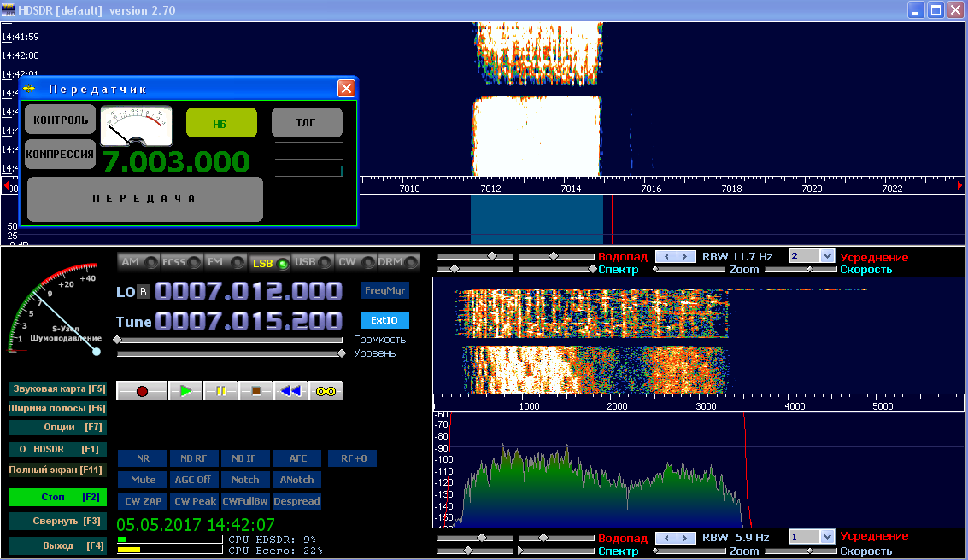
Task: Open FreqMgr frequency manager
Action: (x=384, y=290)
